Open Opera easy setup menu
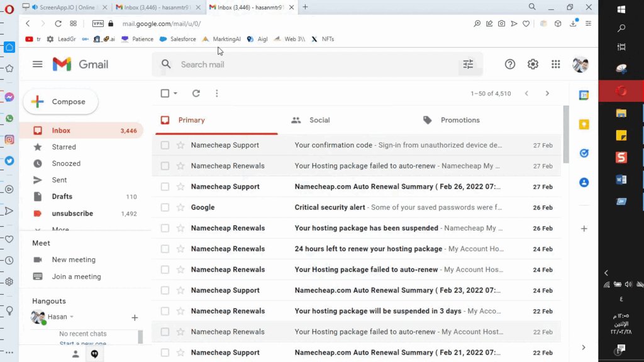The height and width of the screenshot is (362, 644). 588,24
